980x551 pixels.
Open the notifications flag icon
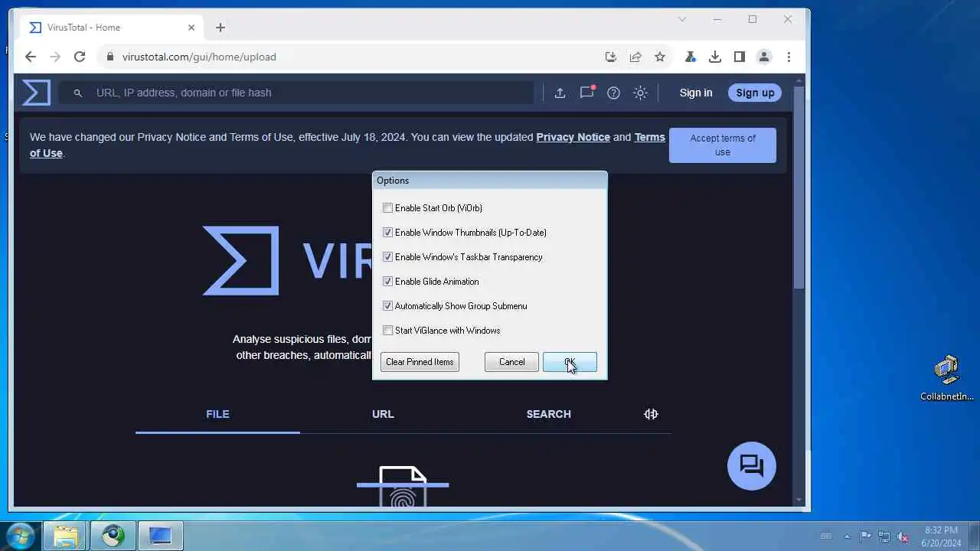[x=587, y=92]
